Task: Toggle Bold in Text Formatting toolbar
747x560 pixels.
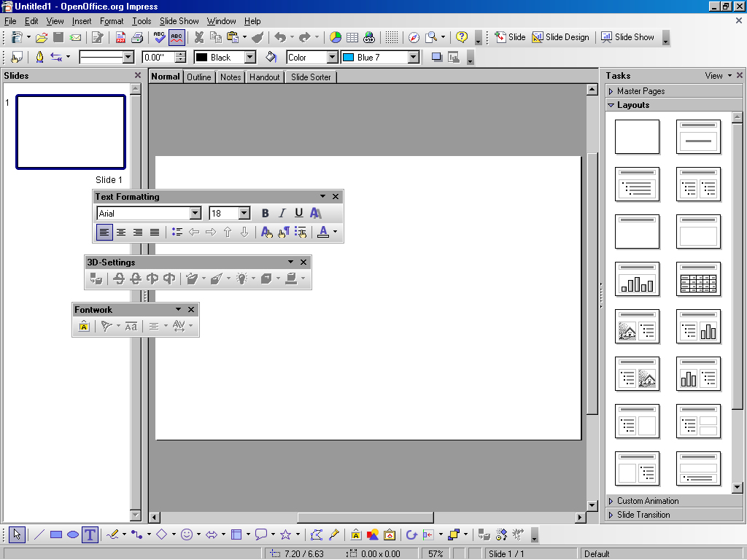Action: (x=265, y=213)
